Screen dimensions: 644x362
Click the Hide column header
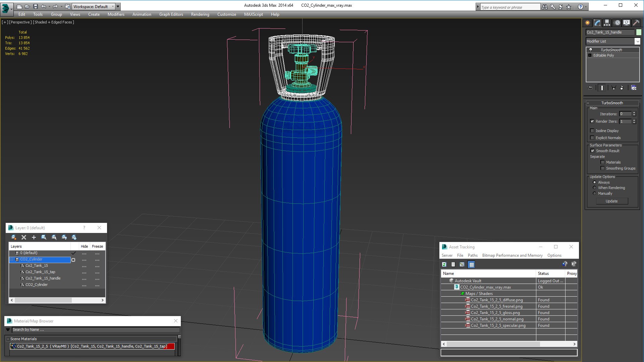[x=85, y=246]
